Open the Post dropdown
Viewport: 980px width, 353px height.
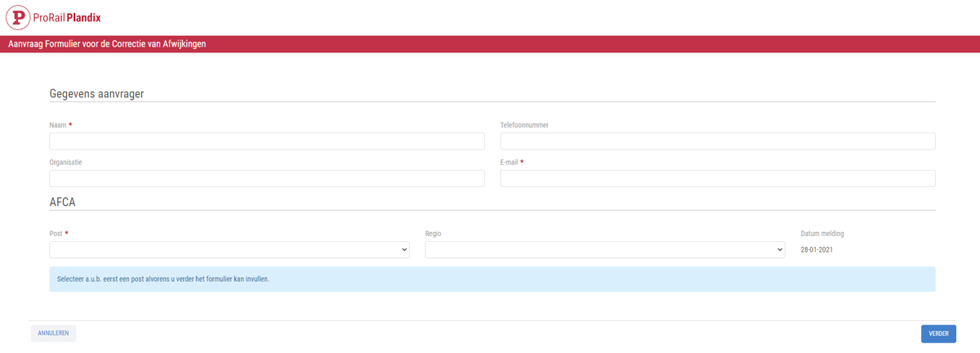click(x=229, y=249)
